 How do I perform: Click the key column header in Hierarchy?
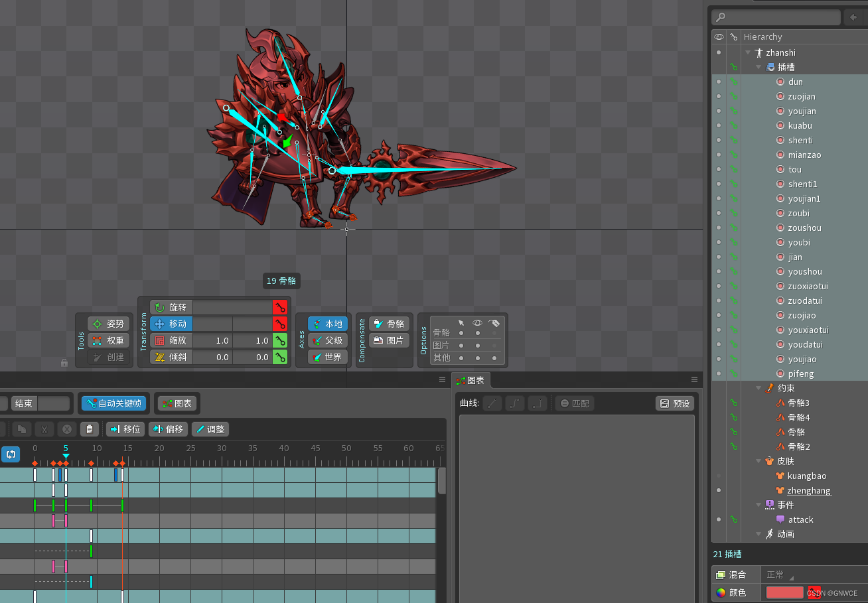click(x=733, y=37)
